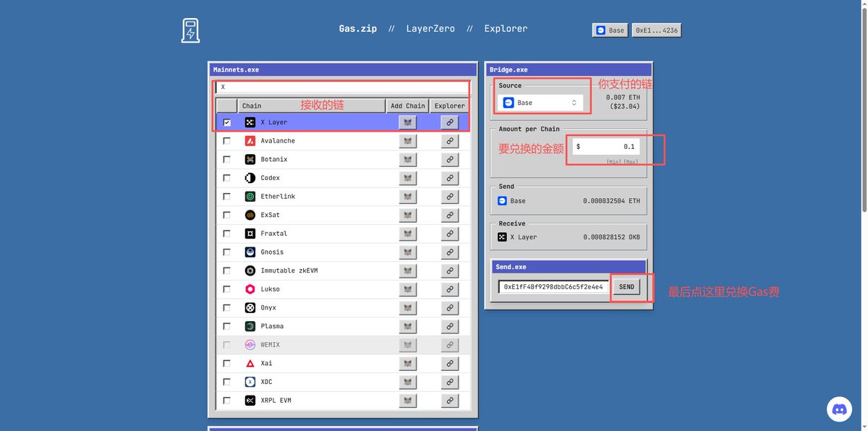Set amount to [Min]
This screenshot has width=868, height=431.
pos(613,162)
